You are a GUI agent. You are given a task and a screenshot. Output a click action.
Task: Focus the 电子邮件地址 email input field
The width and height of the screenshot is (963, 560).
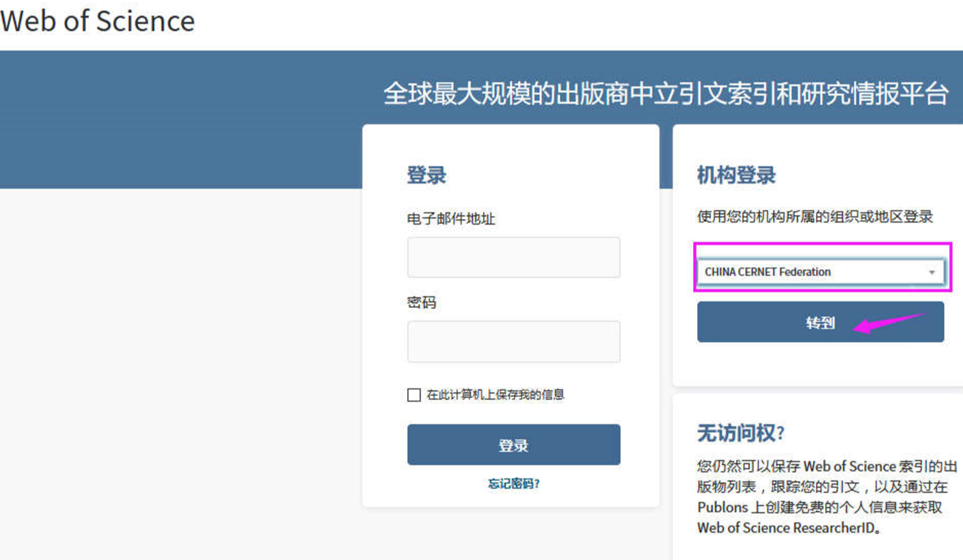[x=513, y=257]
